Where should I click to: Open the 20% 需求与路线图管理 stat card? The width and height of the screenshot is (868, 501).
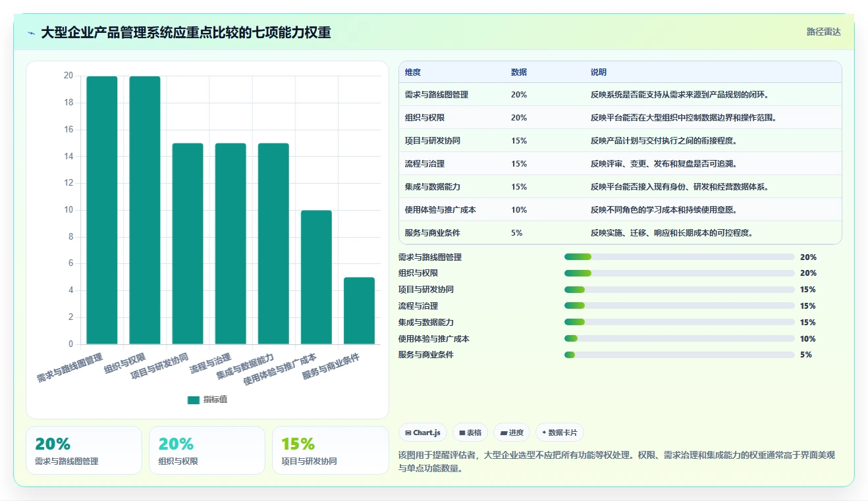coord(84,450)
